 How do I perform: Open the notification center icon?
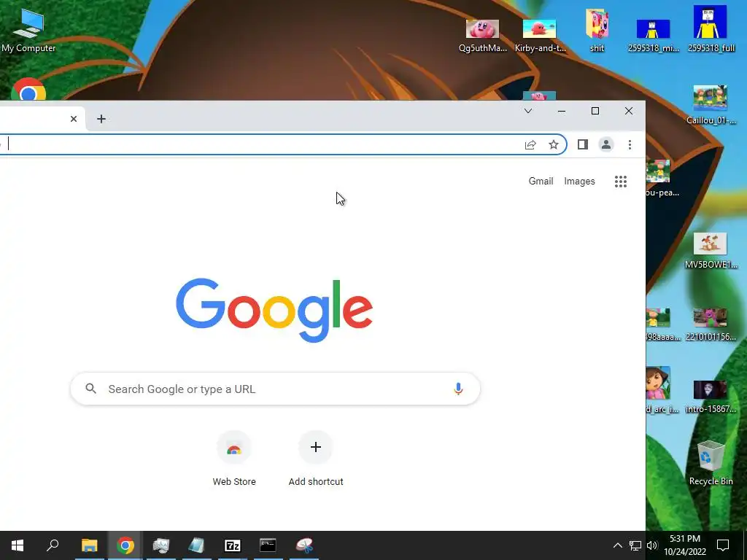click(x=723, y=545)
